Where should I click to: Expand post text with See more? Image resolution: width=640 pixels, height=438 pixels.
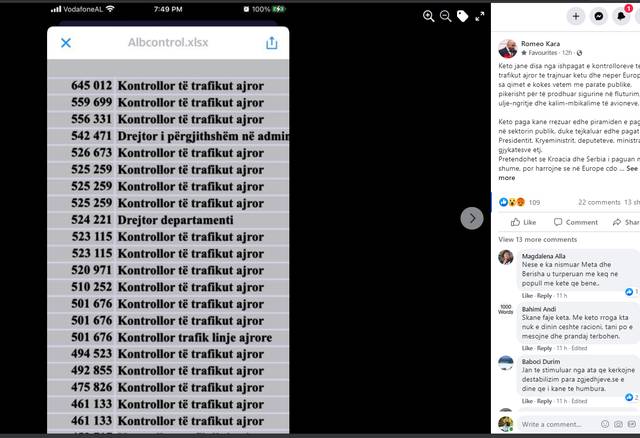[x=568, y=173]
